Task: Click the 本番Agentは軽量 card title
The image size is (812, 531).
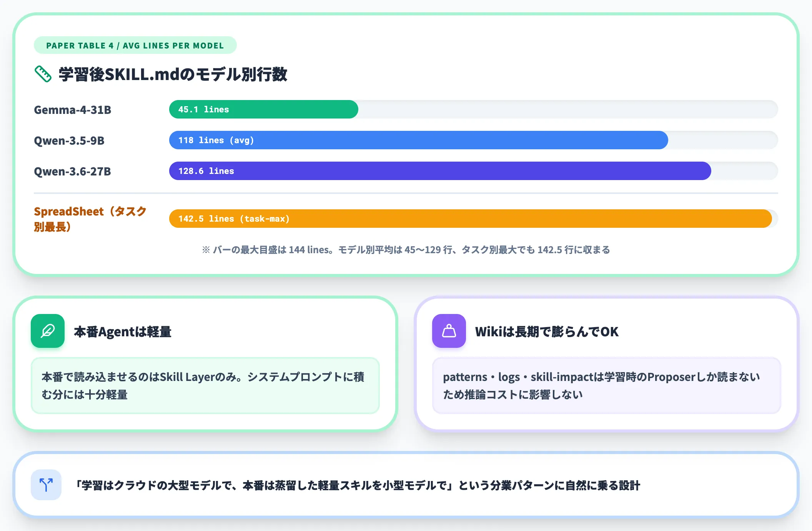Action: point(123,332)
